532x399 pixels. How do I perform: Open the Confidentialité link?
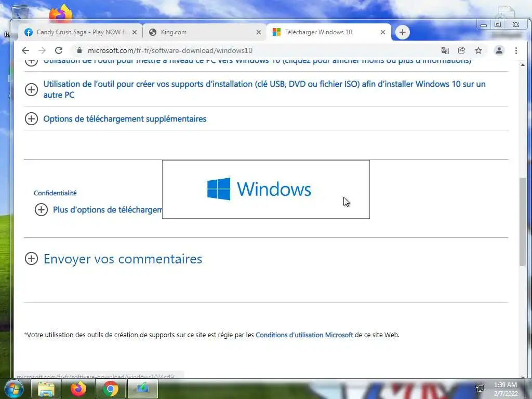coord(55,193)
